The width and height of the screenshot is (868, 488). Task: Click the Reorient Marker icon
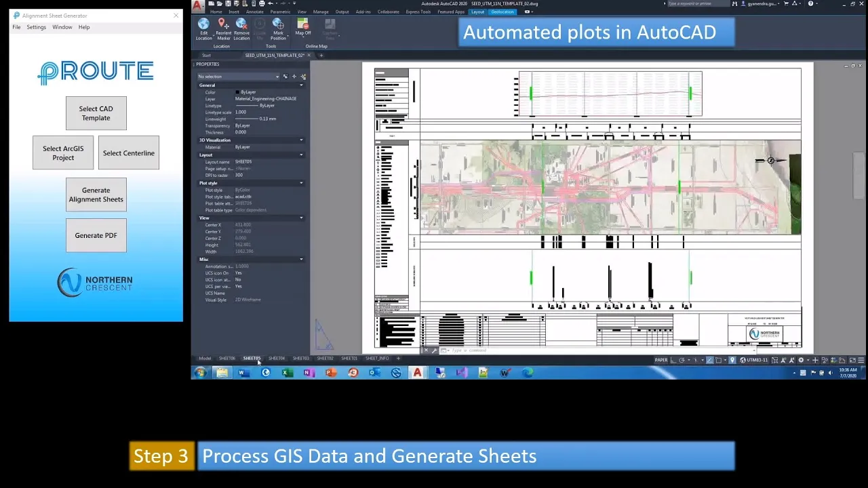pos(222,24)
